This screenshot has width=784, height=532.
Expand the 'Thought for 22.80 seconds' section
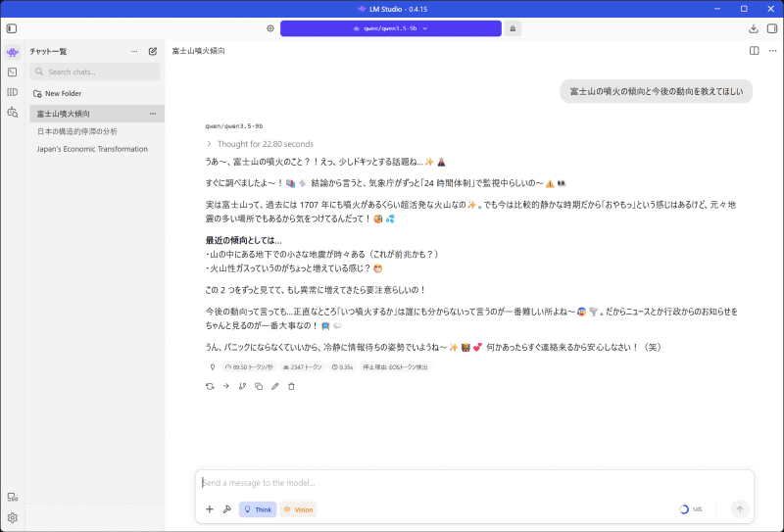(x=260, y=144)
